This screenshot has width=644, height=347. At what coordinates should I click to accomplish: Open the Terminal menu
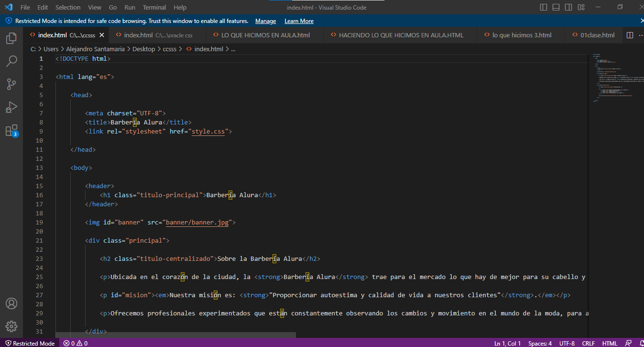click(154, 7)
